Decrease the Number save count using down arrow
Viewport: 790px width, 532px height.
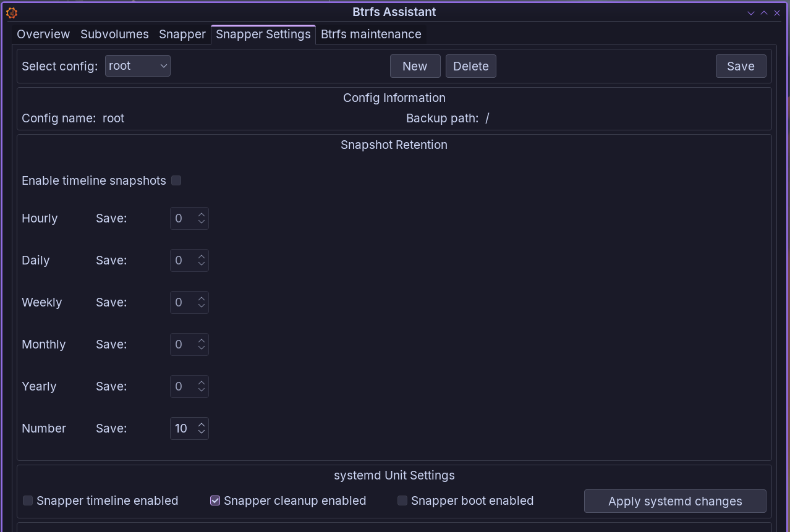tap(202, 432)
